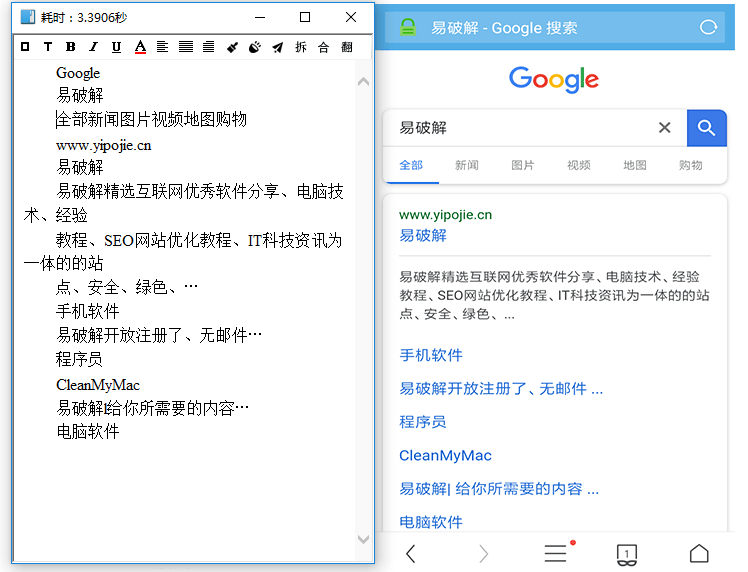Image resolution: width=748 pixels, height=572 pixels.
Task: Switch to the 地图 tab
Action: pyautogui.click(x=635, y=165)
